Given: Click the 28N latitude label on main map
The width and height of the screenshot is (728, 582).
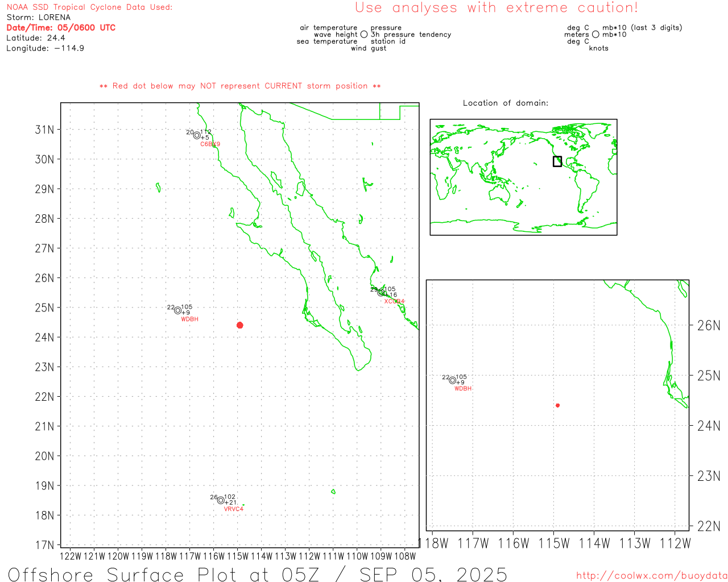Looking at the screenshot, I should (45, 219).
